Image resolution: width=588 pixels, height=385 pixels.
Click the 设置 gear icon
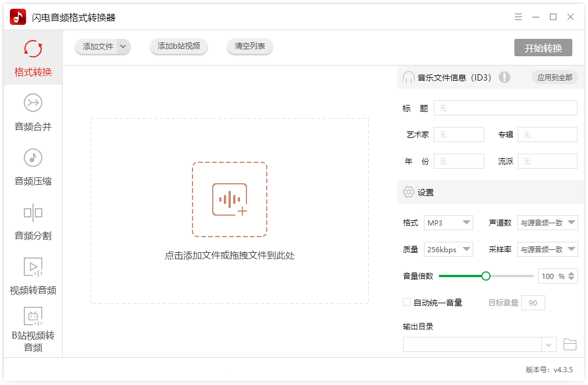pyautogui.click(x=408, y=191)
